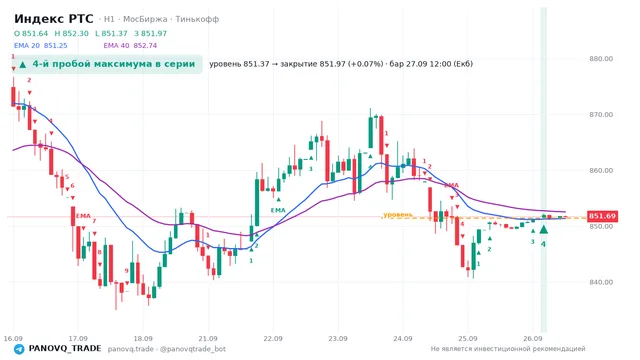Click the 24.09 date axis label
The image size is (640, 360).
pos(402,339)
